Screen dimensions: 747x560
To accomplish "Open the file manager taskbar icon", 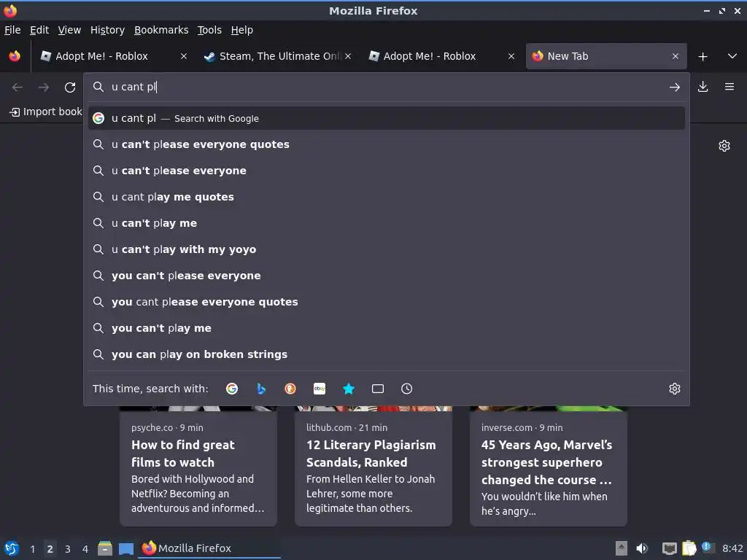I will 105,548.
